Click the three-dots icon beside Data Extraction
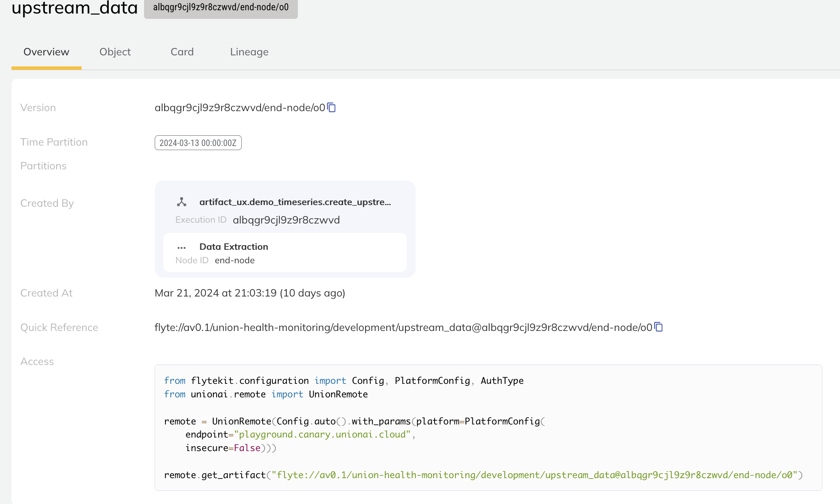This screenshot has height=504, width=840. tap(181, 247)
